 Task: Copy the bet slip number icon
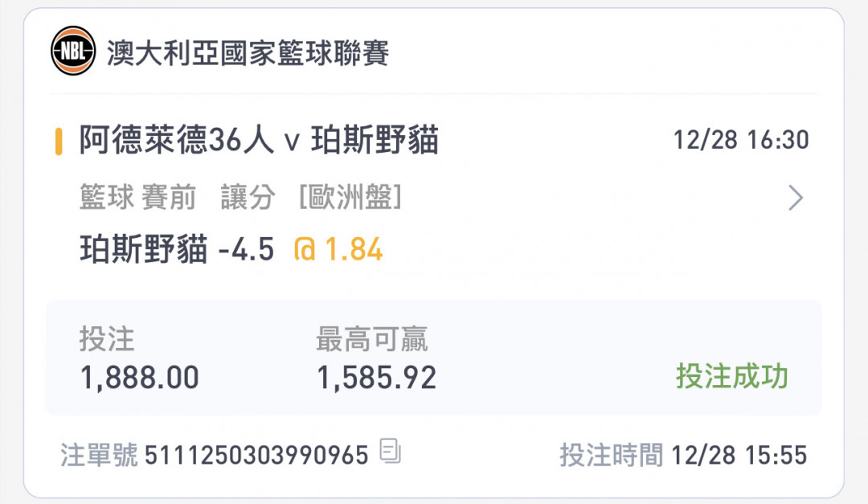391,451
